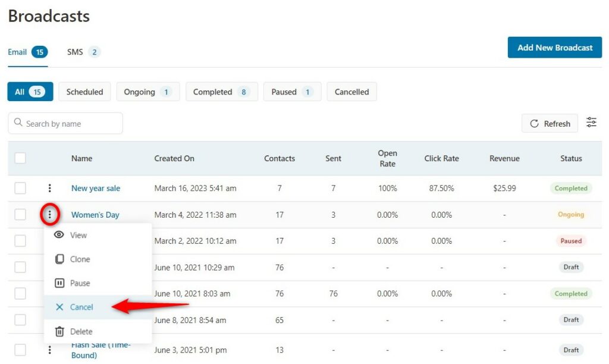
Task: Open the three-dot menu for New year sale
Action: click(50, 188)
